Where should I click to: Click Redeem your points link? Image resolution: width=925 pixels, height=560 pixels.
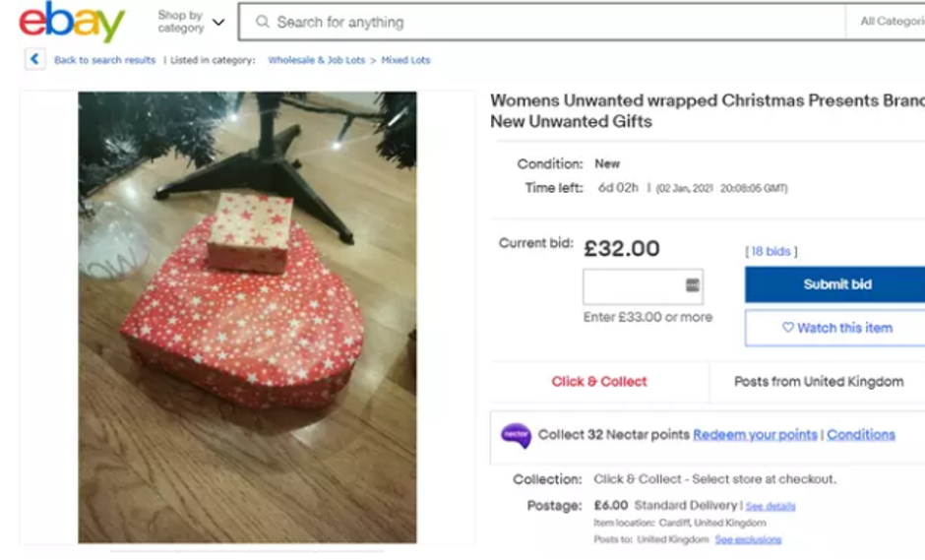[x=755, y=435]
